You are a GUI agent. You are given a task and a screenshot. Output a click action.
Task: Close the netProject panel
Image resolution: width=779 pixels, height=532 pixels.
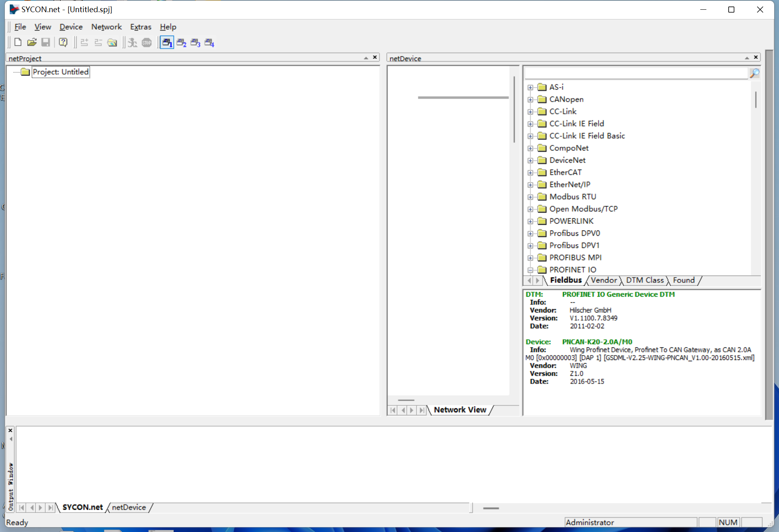coord(375,57)
